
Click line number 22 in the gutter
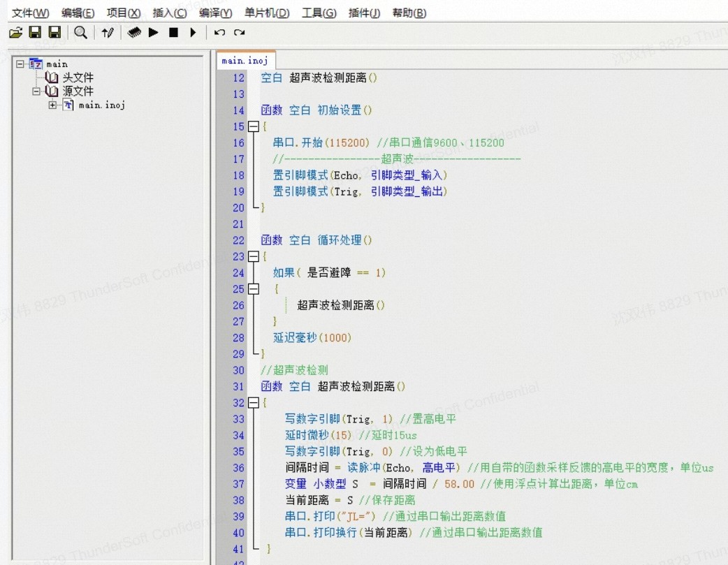(239, 240)
